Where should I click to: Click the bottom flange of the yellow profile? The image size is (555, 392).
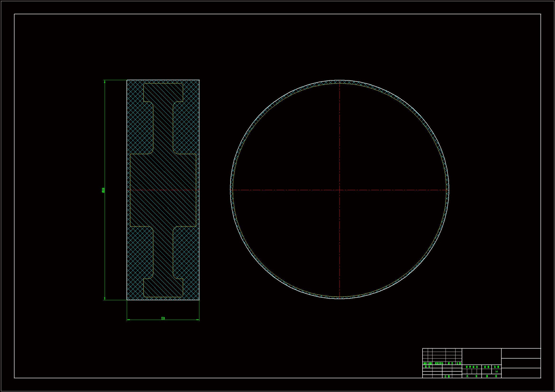[163, 288]
